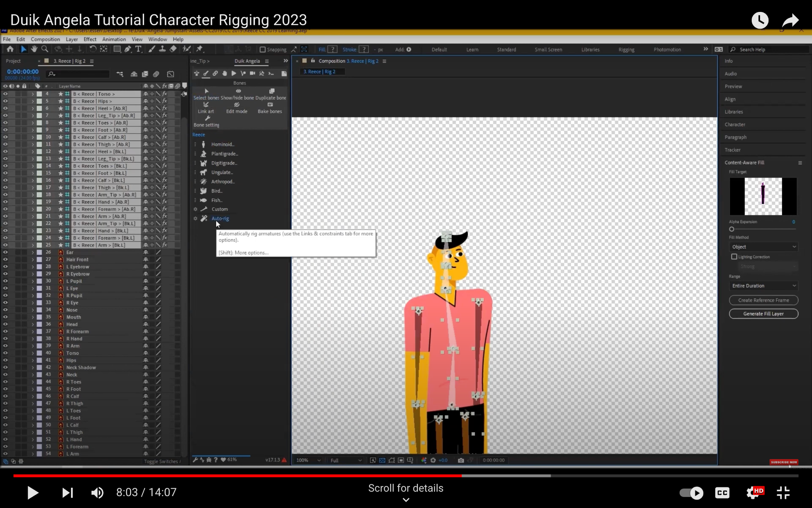
Task: Click the Hominoid armature icon
Action: click(203, 144)
